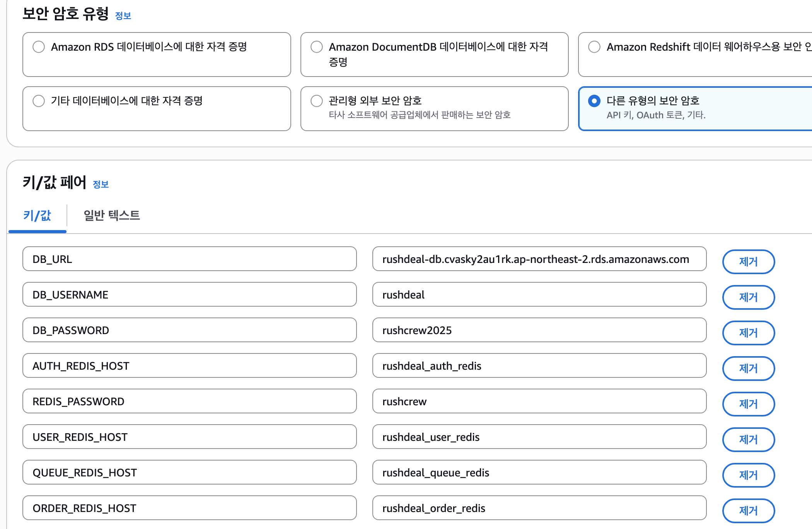Select 관리형 외부 보안 암호 radio option
Image resolution: width=812 pixels, height=529 pixels.
tap(316, 101)
